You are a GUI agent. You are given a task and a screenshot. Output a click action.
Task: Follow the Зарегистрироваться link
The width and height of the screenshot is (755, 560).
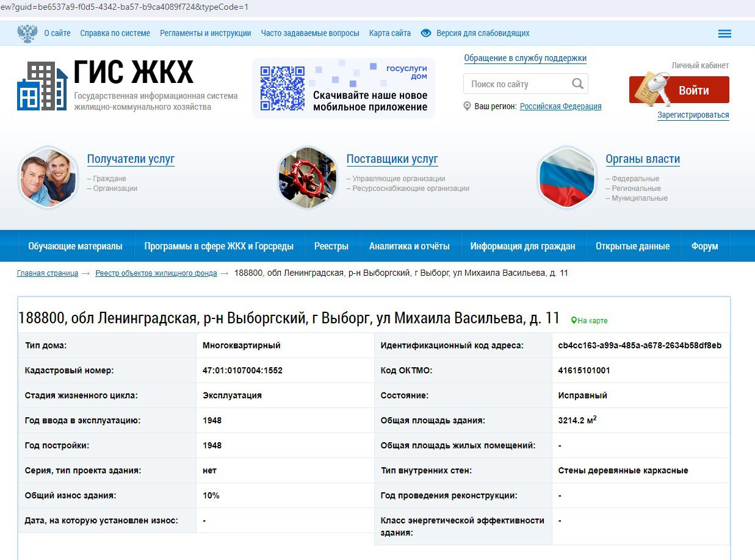coord(693,115)
